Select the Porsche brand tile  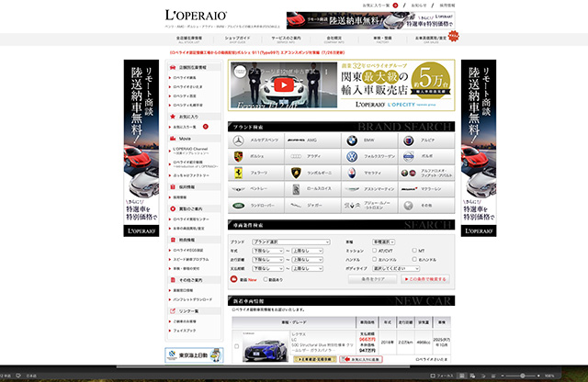coord(256,157)
